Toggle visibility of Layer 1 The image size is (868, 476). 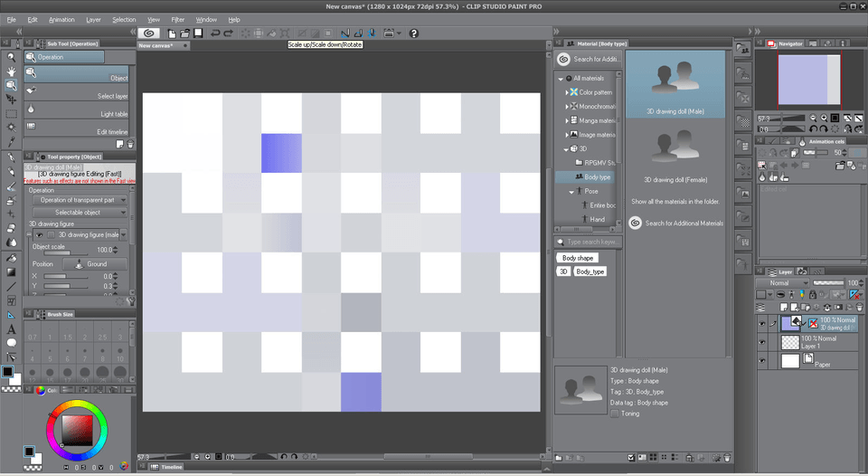762,342
